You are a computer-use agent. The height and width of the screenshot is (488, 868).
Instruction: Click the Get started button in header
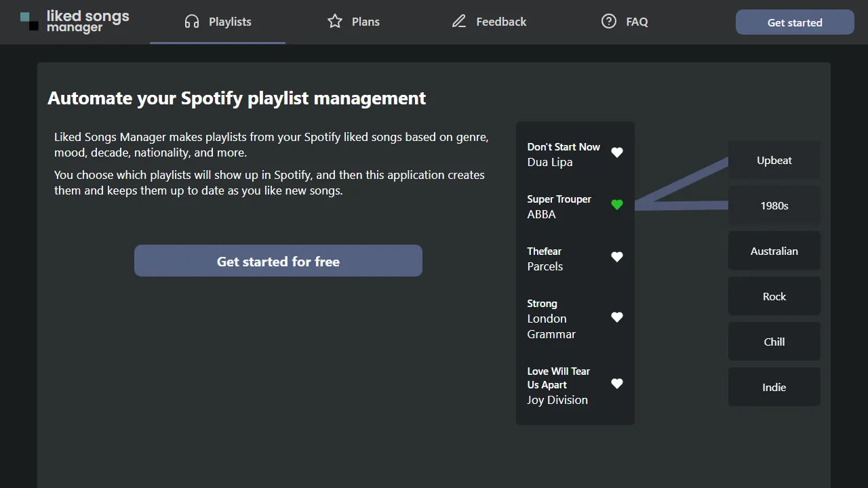(x=794, y=22)
